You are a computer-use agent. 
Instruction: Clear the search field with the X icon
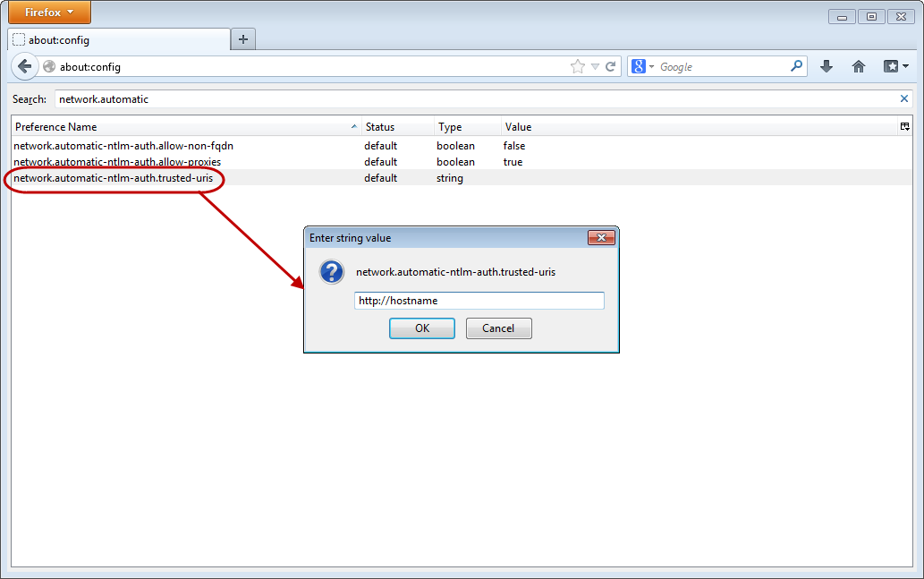pyautogui.click(x=903, y=98)
